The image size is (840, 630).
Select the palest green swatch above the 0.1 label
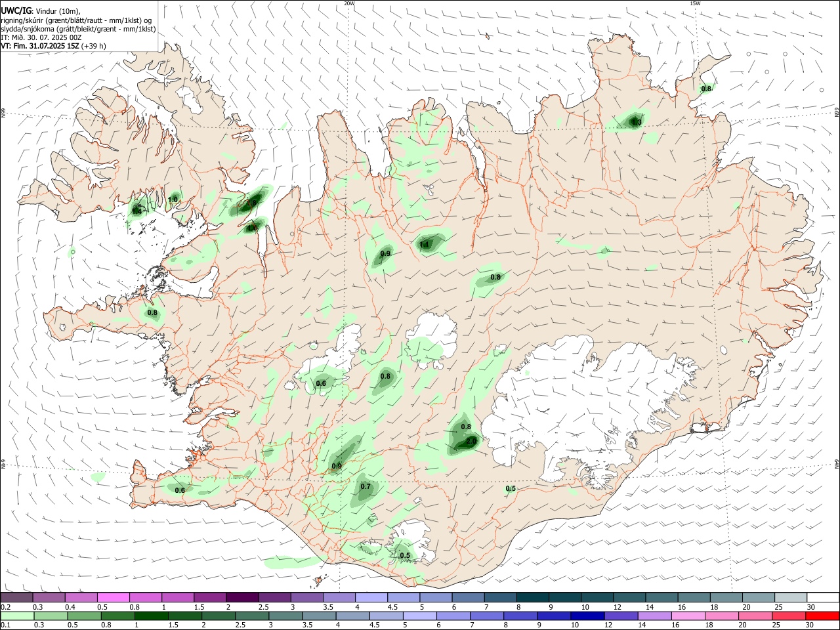[17, 616]
